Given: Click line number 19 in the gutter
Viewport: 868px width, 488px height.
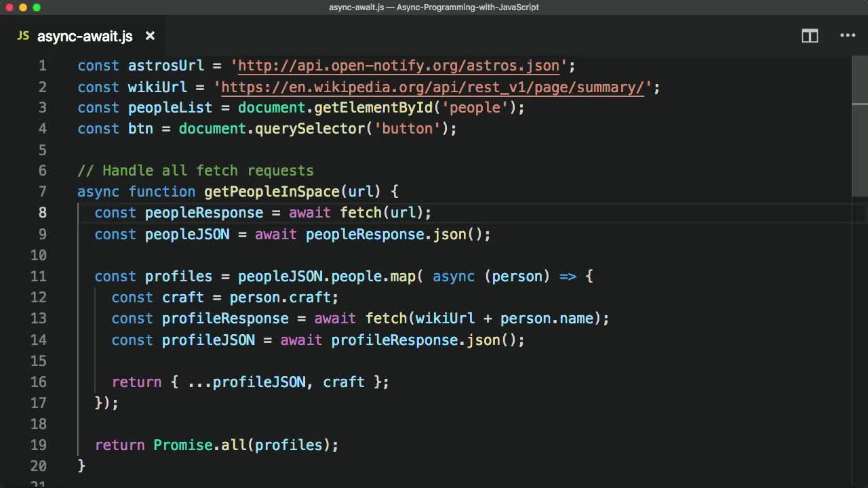Looking at the screenshot, I should point(39,445).
